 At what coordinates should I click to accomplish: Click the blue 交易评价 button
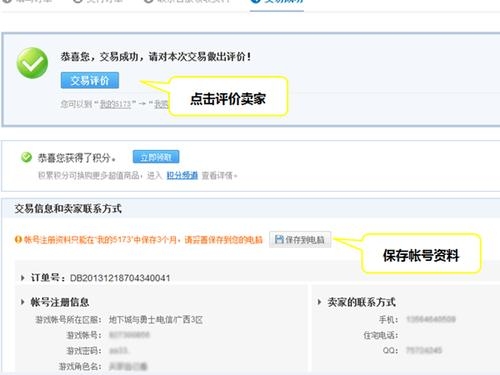[x=90, y=80]
